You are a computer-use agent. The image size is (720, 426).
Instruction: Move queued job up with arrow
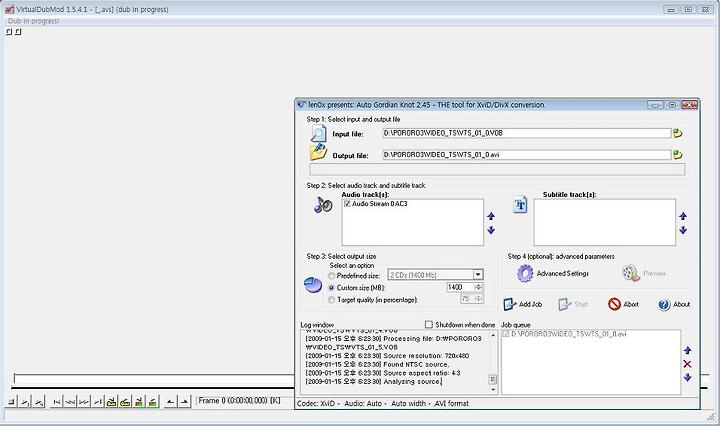pos(687,350)
